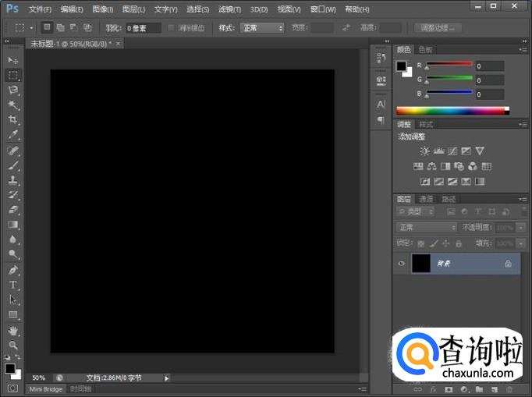This screenshot has height=397, width=532.
Task: Select the Gradient tool
Action: (x=12, y=225)
